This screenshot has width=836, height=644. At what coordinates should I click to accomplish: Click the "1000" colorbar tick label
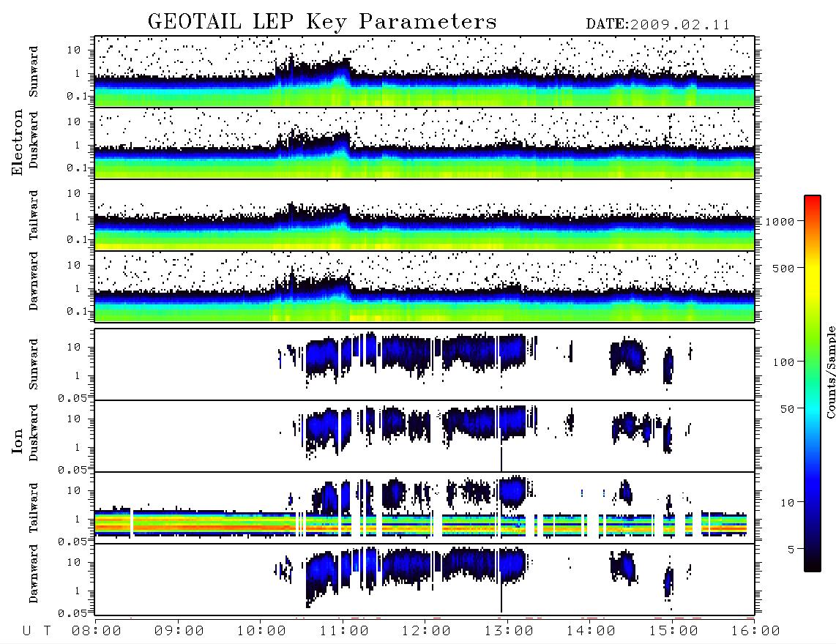[x=780, y=221]
